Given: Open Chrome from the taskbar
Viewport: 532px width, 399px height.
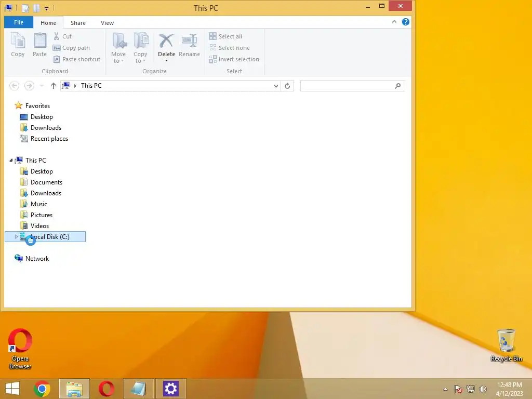Looking at the screenshot, I should 42,389.
